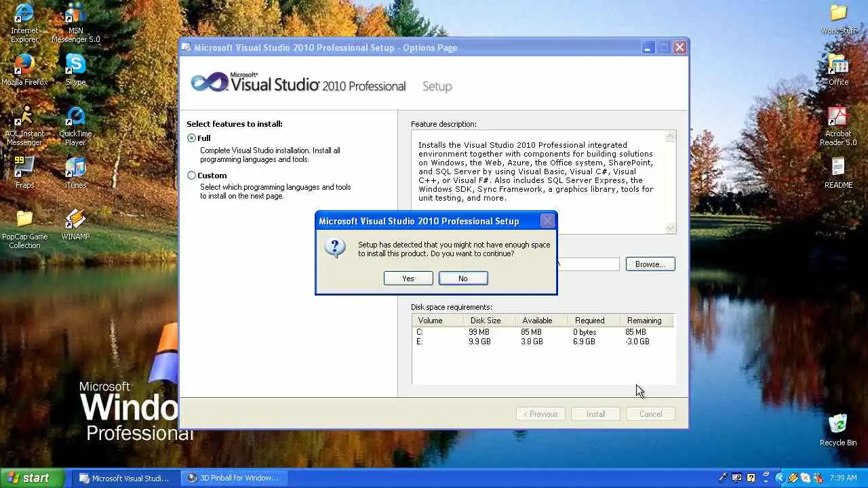Open the Start menu
Image resolution: width=868 pixels, height=488 pixels.
pyautogui.click(x=33, y=478)
